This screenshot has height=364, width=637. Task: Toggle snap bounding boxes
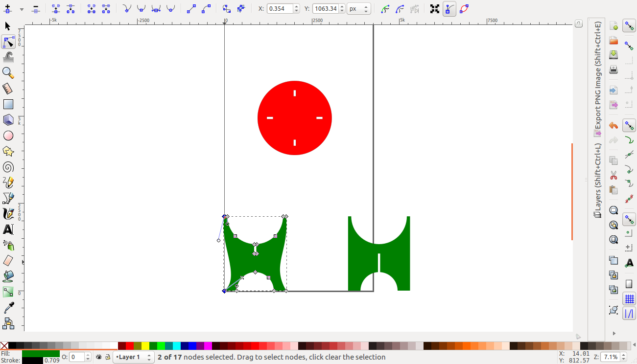click(629, 46)
